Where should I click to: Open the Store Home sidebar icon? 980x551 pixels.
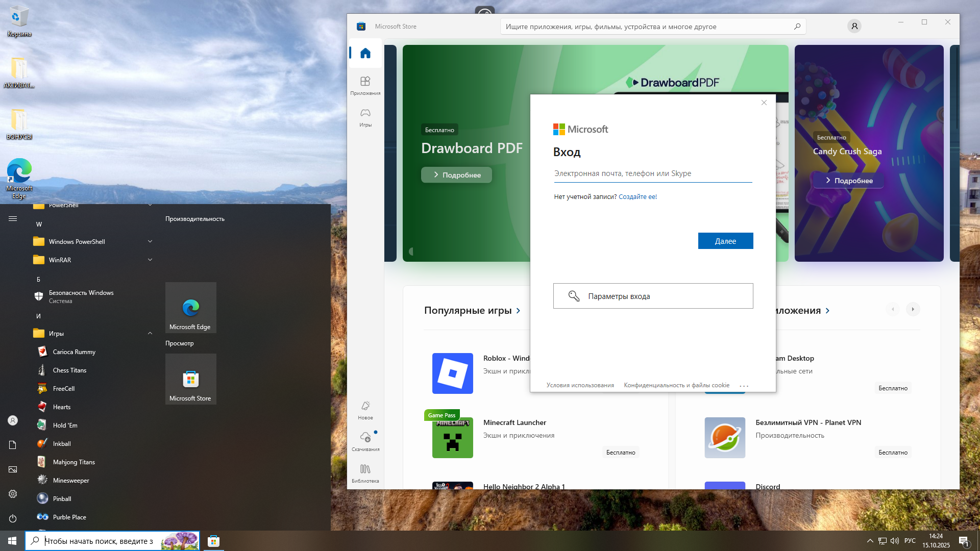click(365, 53)
